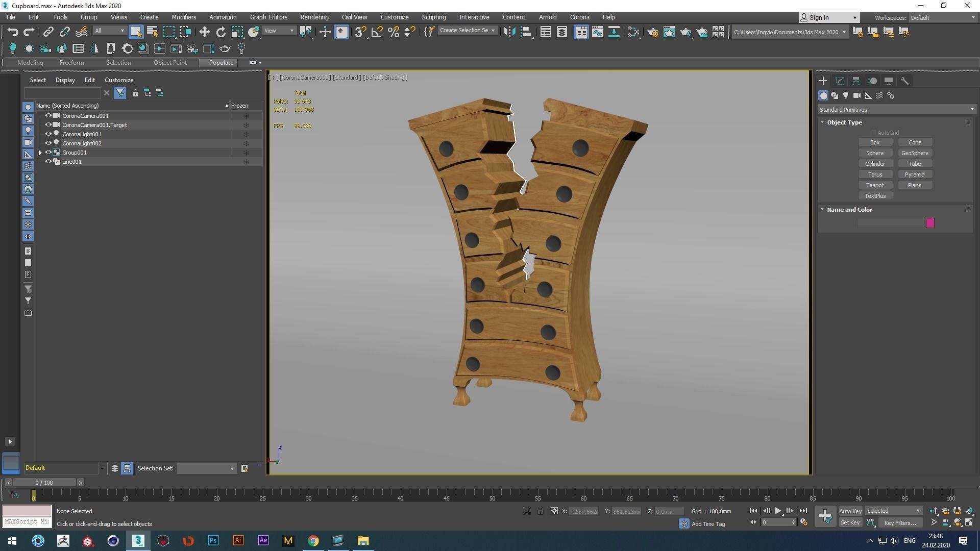This screenshot has height=551, width=980.
Task: Select the Lights category icon
Action: tap(846, 95)
